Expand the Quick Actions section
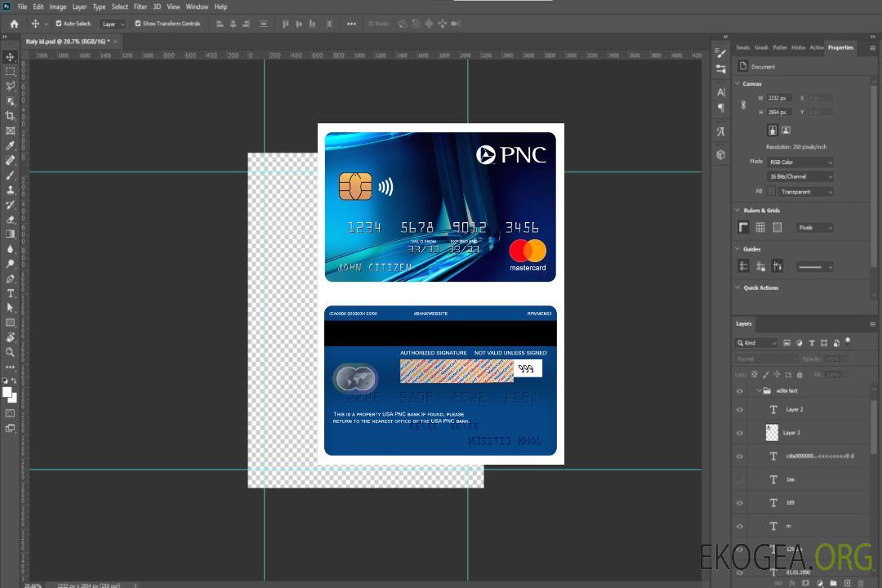The image size is (882, 588). pos(737,287)
